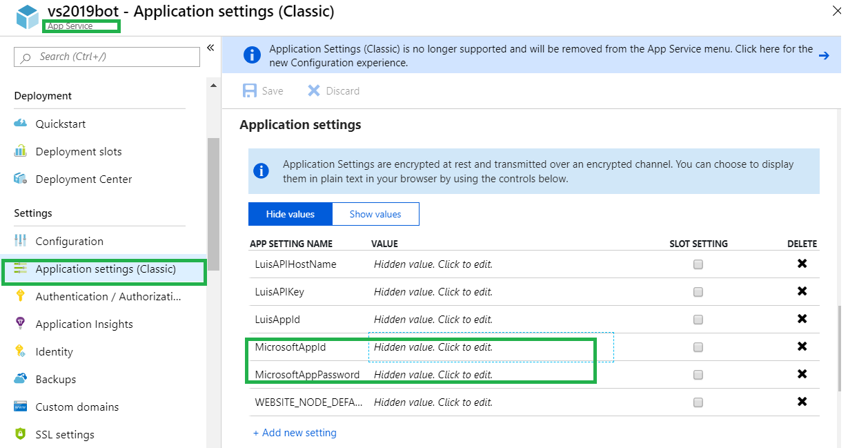Collapse the left menu with double chevron
The height and width of the screenshot is (448, 868).
coord(210,48)
